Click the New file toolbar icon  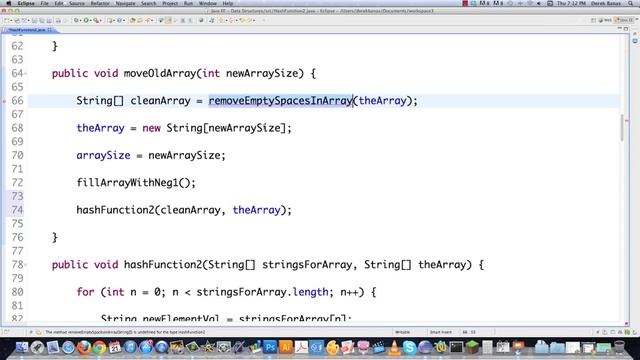click(7, 20)
